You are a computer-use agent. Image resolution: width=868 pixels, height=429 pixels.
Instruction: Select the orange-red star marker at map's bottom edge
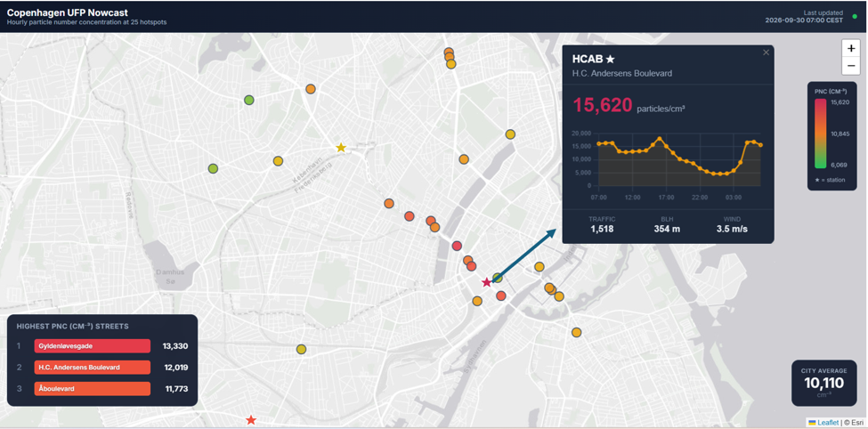(x=251, y=420)
